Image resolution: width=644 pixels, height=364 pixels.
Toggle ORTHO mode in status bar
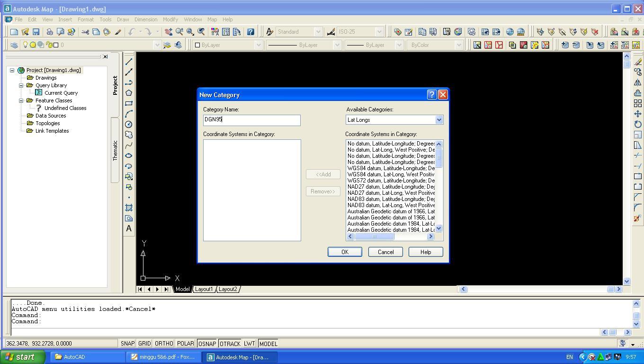pyautogui.click(x=164, y=344)
